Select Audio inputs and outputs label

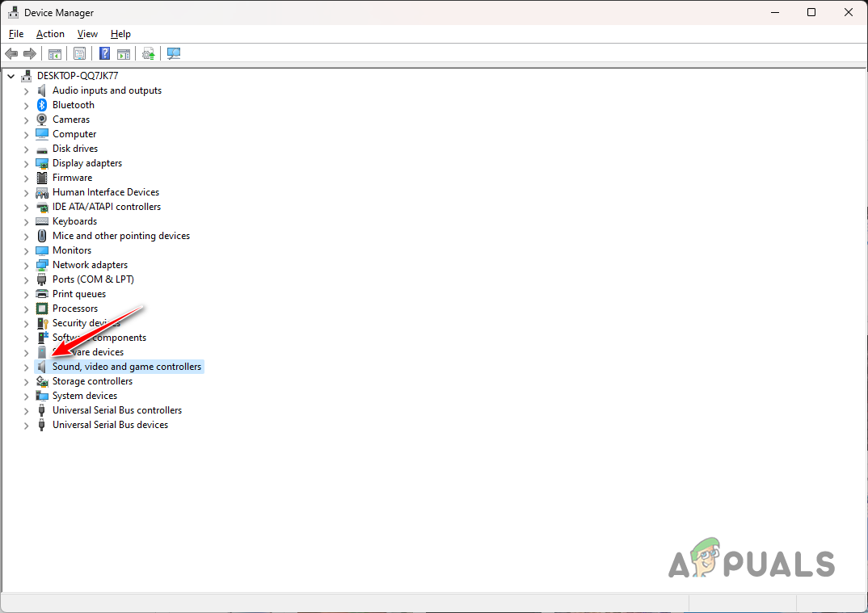(x=107, y=90)
